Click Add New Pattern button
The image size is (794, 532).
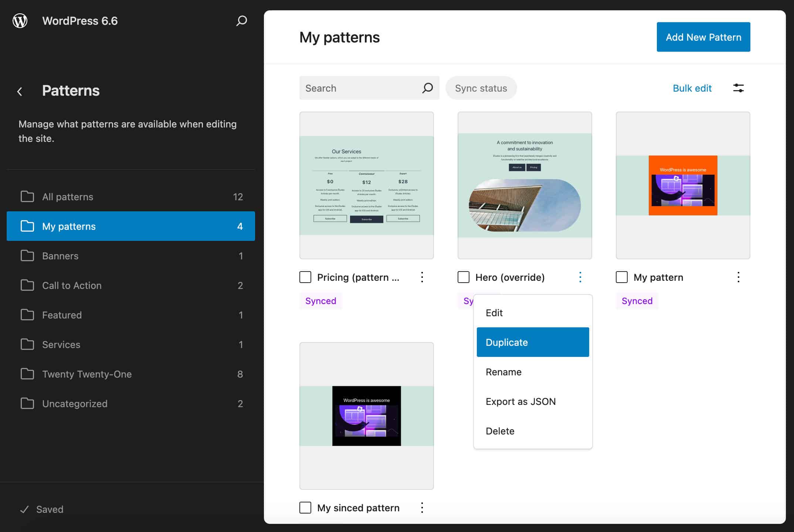coord(703,37)
